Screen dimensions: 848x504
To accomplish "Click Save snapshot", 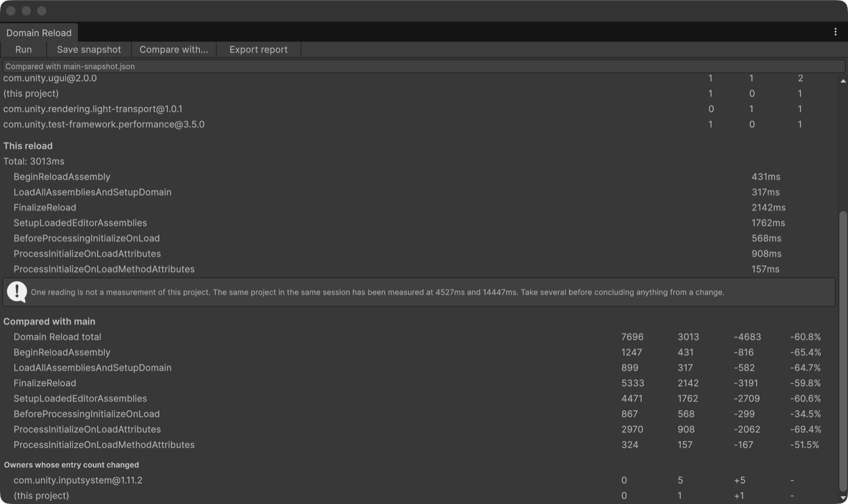I will (89, 49).
